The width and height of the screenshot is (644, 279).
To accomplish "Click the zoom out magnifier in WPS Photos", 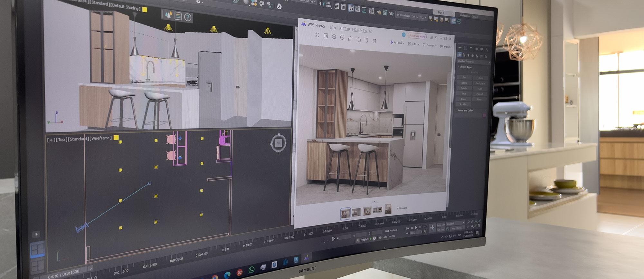I will (x=342, y=38).
